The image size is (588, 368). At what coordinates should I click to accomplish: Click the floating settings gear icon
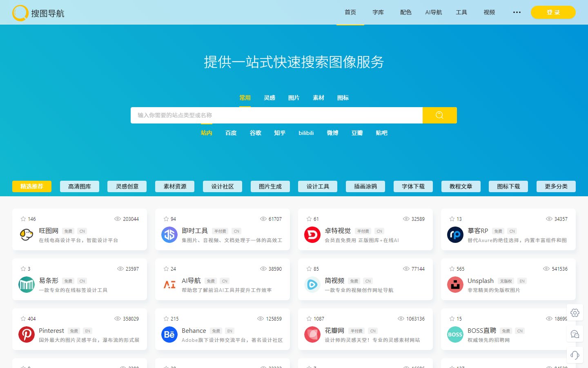575,313
